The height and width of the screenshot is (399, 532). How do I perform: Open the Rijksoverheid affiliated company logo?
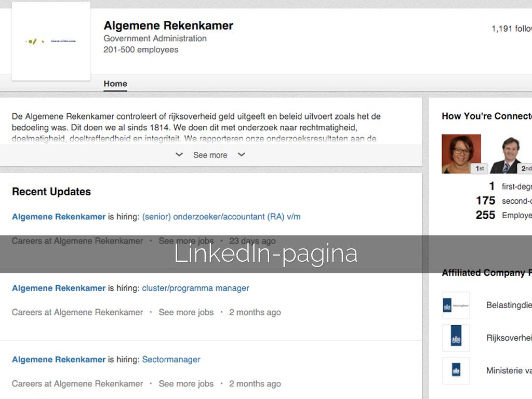click(x=456, y=338)
